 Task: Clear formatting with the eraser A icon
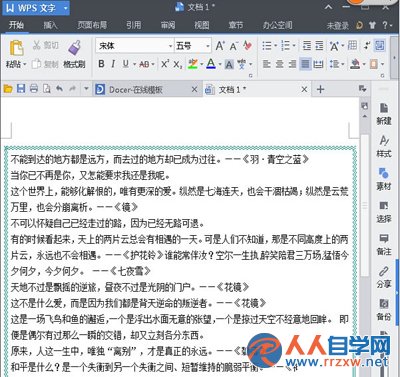tap(247, 46)
